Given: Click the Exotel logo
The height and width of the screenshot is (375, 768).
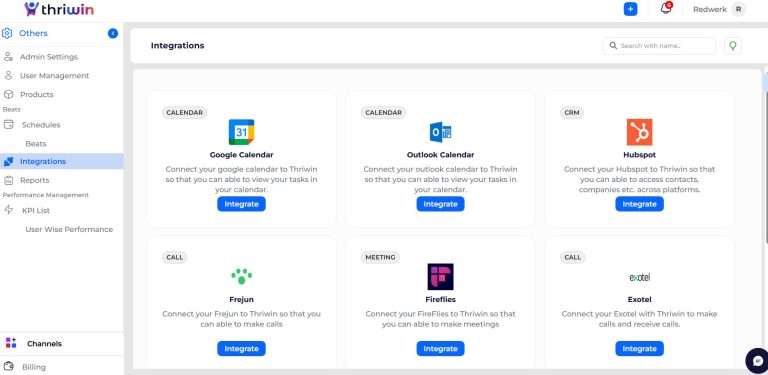Looking at the screenshot, I should [639, 278].
